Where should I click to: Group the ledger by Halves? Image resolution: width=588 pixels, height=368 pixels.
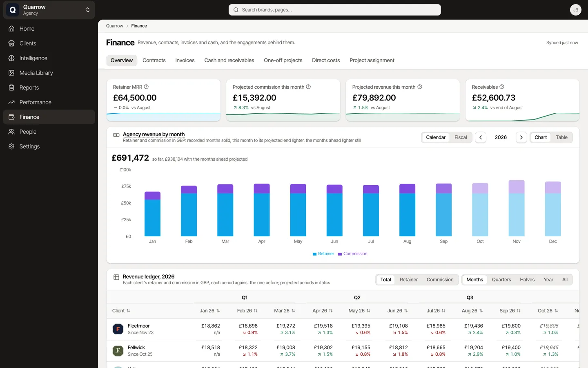527,280
